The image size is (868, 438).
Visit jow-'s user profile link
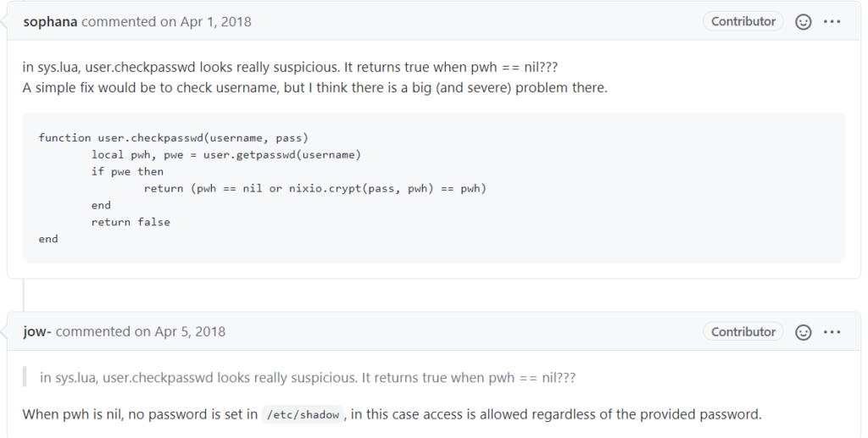point(37,331)
